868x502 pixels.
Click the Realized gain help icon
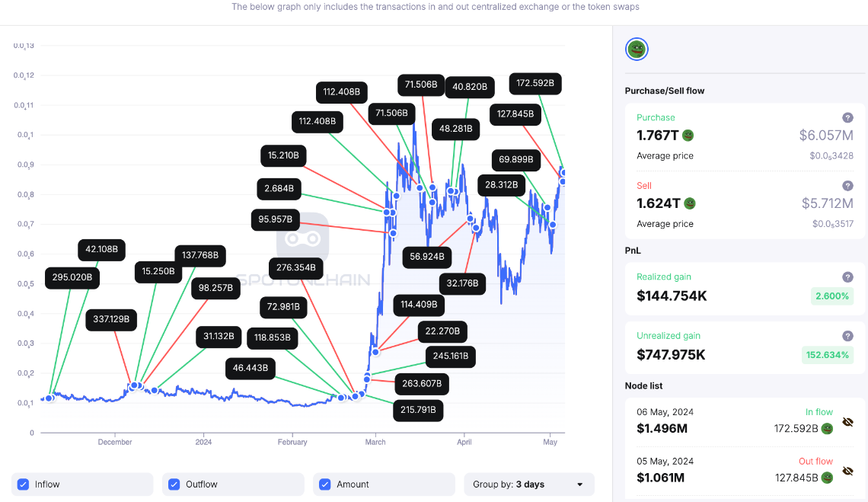click(847, 277)
